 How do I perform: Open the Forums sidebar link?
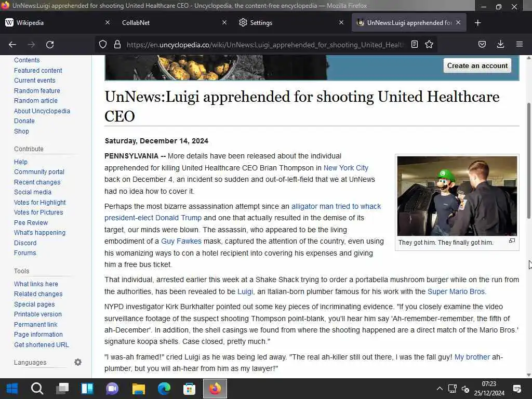point(25,253)
